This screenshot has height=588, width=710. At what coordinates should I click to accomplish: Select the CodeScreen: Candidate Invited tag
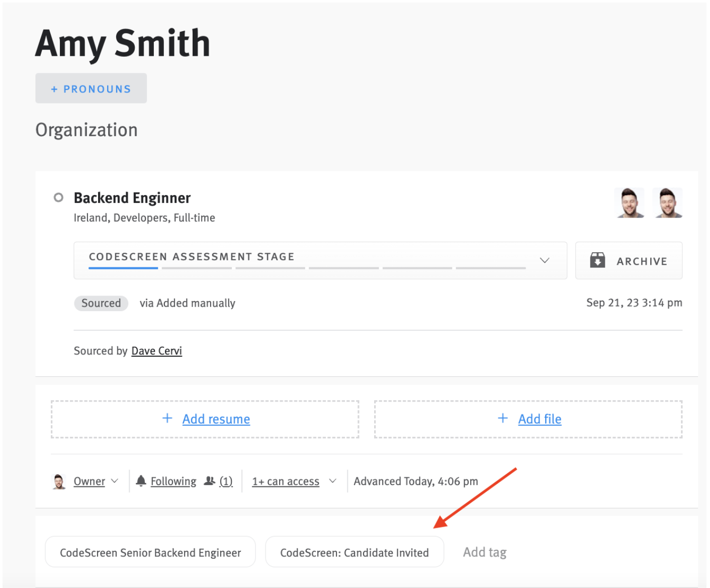click(x=354, y=552)
